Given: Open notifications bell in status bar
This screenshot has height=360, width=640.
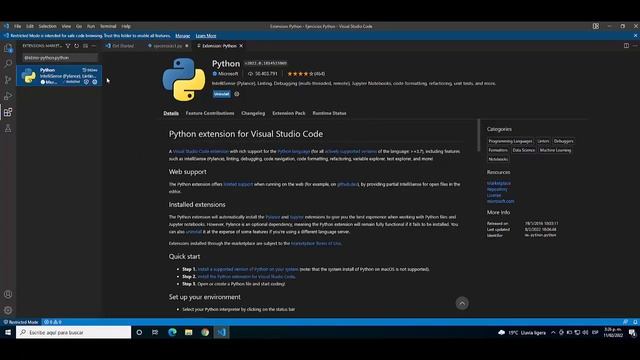Looking at the screenshot, I should 635,322.
